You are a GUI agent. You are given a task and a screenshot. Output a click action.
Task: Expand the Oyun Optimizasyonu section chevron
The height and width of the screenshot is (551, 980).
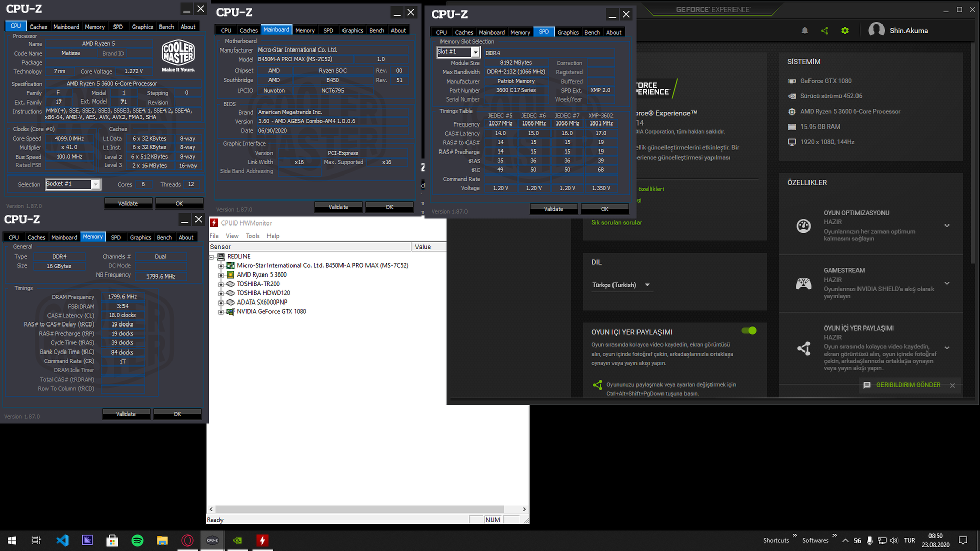pyautogui.click(x=947, y=226)
